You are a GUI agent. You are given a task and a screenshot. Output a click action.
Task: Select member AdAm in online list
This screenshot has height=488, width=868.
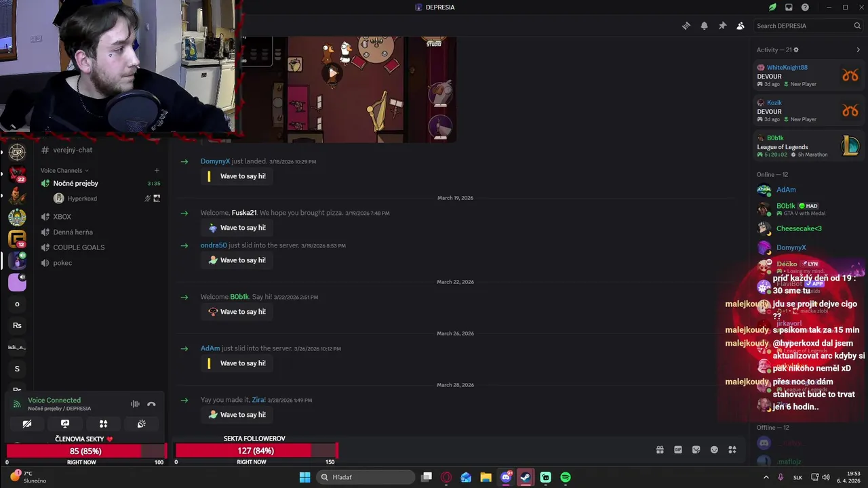(x=808, y=190)
